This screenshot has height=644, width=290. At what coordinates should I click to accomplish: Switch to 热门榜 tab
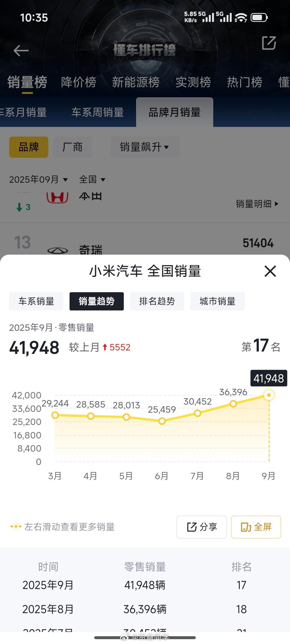pyautogui.click(x=245, y=82)
